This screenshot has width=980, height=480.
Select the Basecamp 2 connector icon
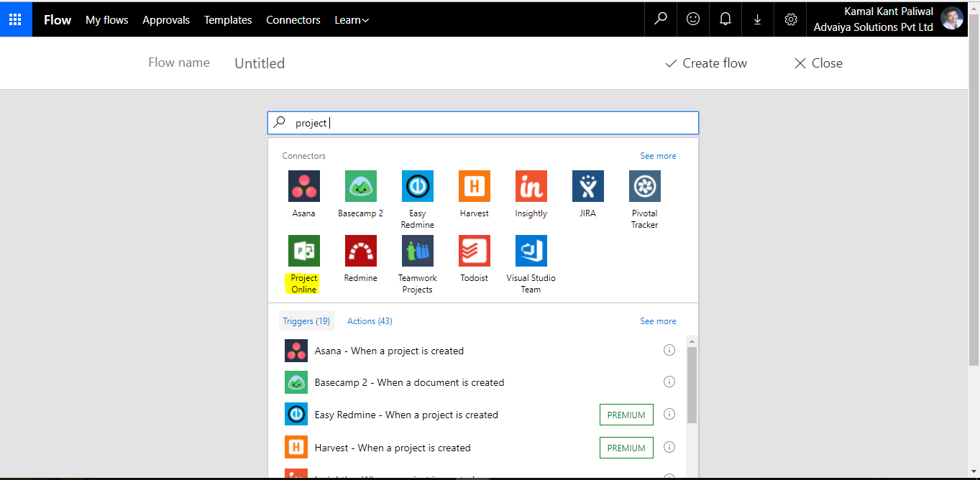pos(361,186)
